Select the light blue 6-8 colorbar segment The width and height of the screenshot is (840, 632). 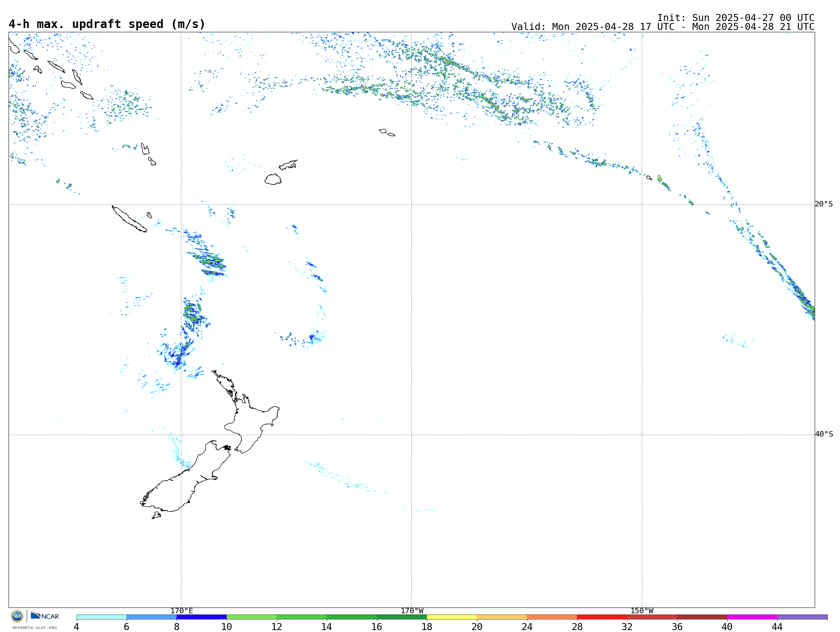pos(152,617)
